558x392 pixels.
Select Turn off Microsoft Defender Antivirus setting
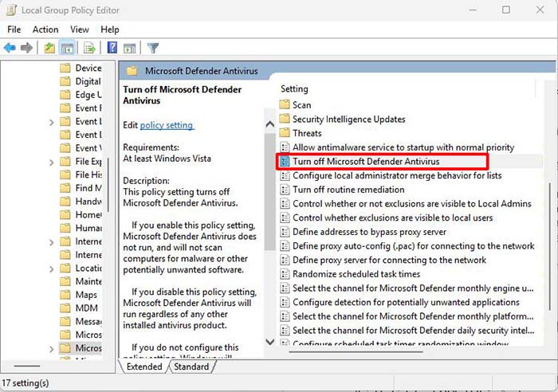coord(360,162)
